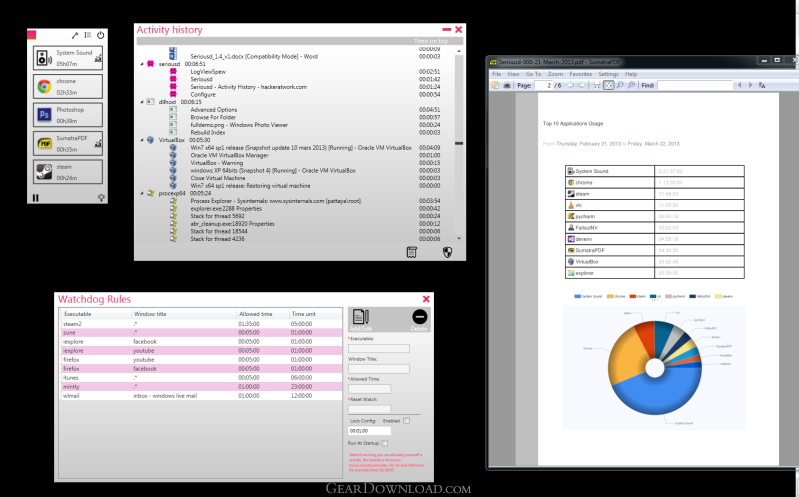The image size is (799, 497).
Task: Select the wlmail rule row
Action: 201,396
